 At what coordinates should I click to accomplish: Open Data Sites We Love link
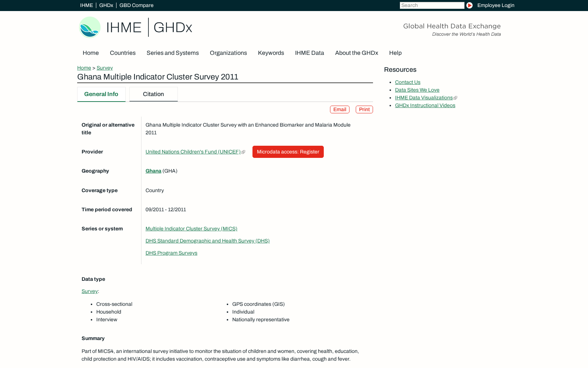pos(417,90)
